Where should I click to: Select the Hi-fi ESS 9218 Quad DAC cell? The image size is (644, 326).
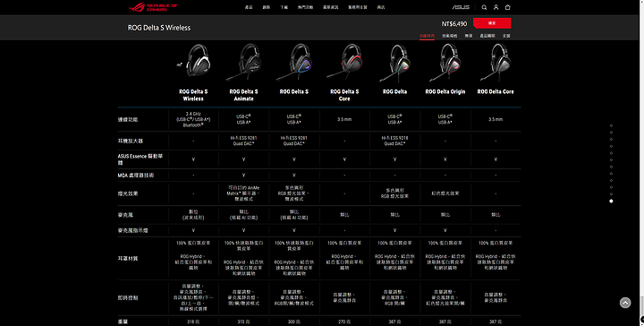click(394, 141)
